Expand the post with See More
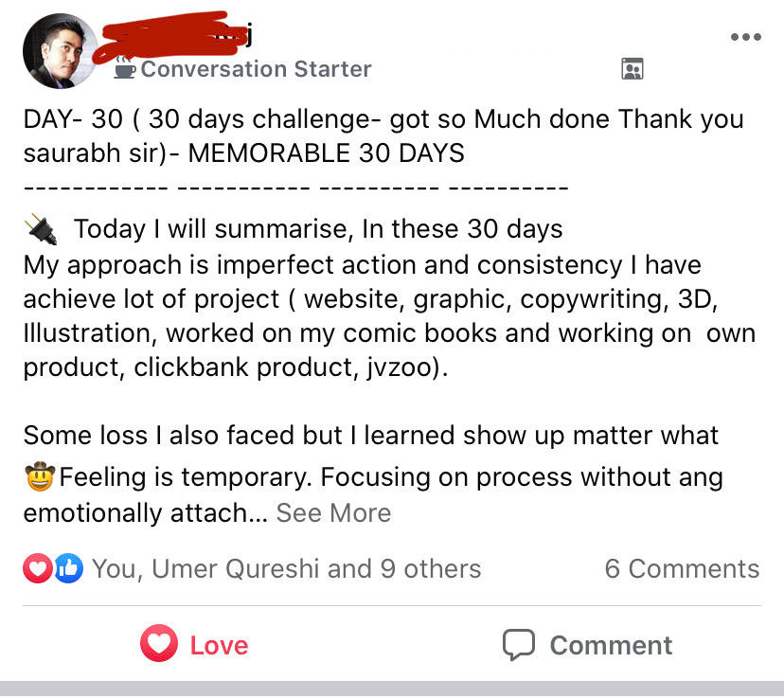The image size is (784, 698). tap(333, 513)
